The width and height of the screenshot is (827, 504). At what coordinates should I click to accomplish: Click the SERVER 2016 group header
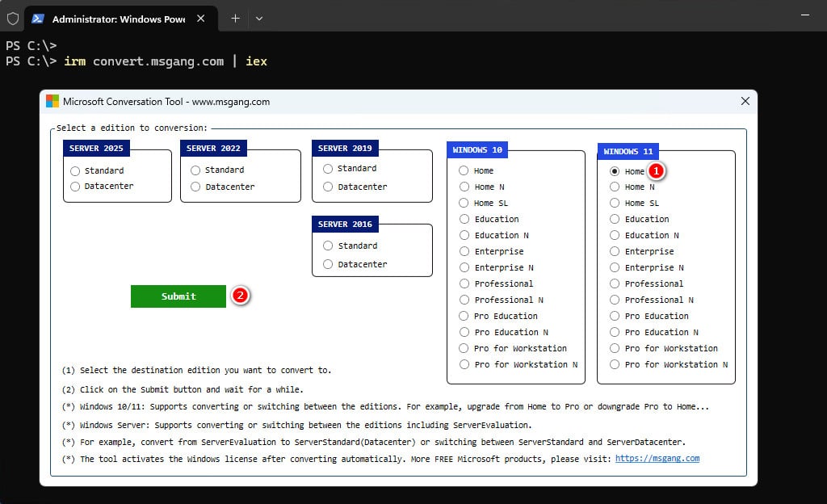345,224
